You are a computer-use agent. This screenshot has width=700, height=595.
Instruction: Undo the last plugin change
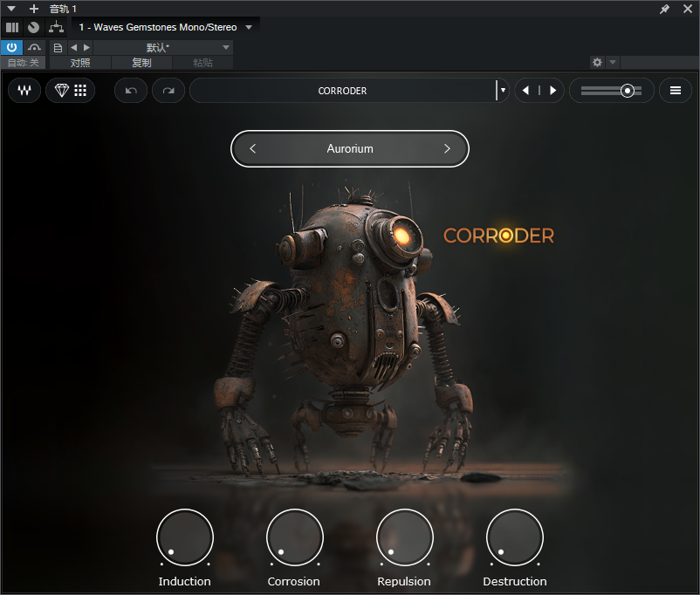click(x=131, y=91)
